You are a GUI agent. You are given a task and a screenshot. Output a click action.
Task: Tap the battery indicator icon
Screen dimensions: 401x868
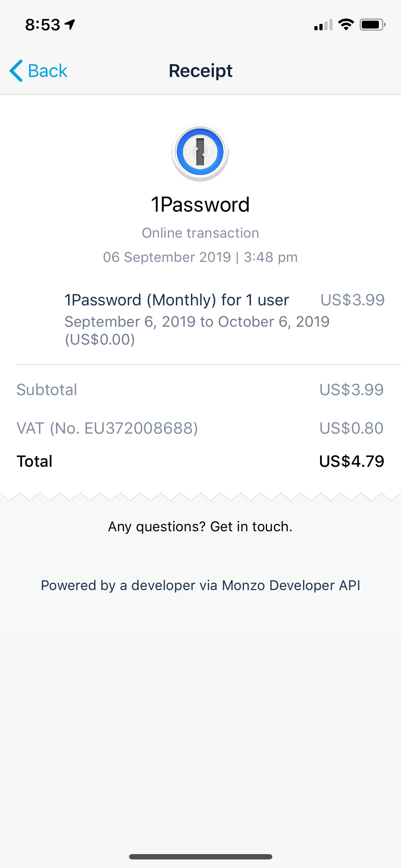tap(372, 25)
